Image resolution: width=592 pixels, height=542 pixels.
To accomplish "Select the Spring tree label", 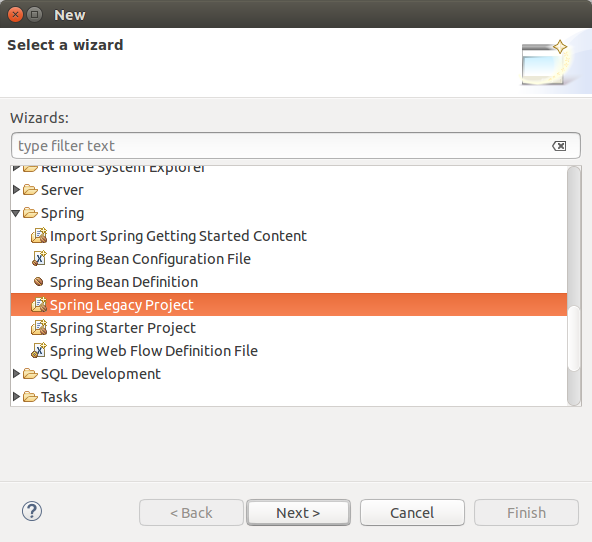I will tap(62, 214).
